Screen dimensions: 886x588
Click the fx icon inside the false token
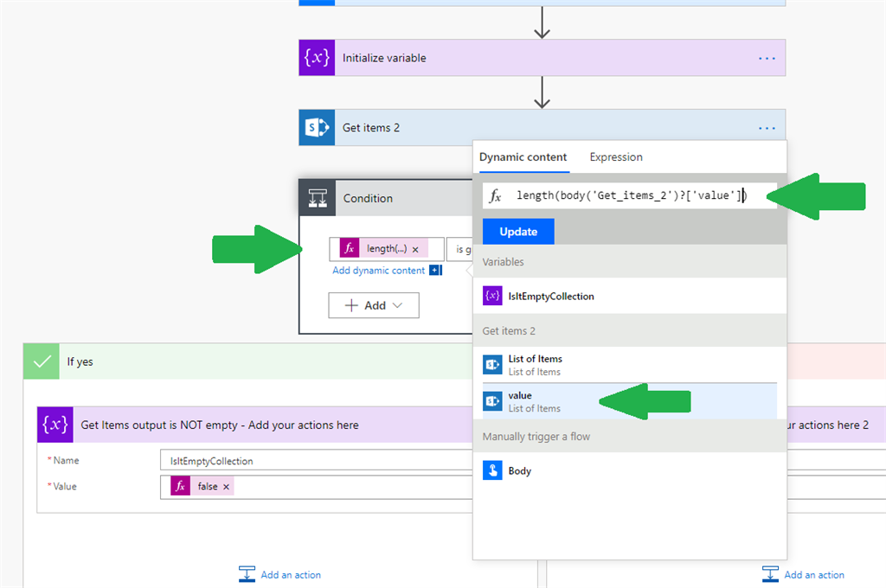coord(180,486)
